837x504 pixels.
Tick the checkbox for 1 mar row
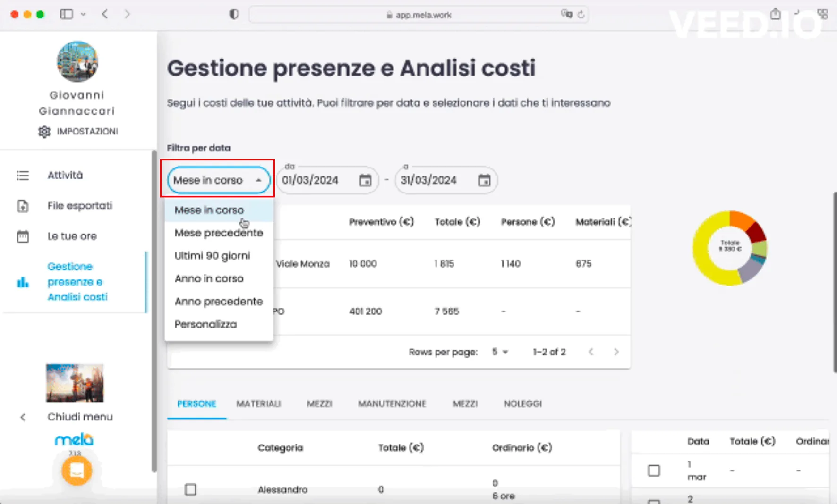[654, 470]
